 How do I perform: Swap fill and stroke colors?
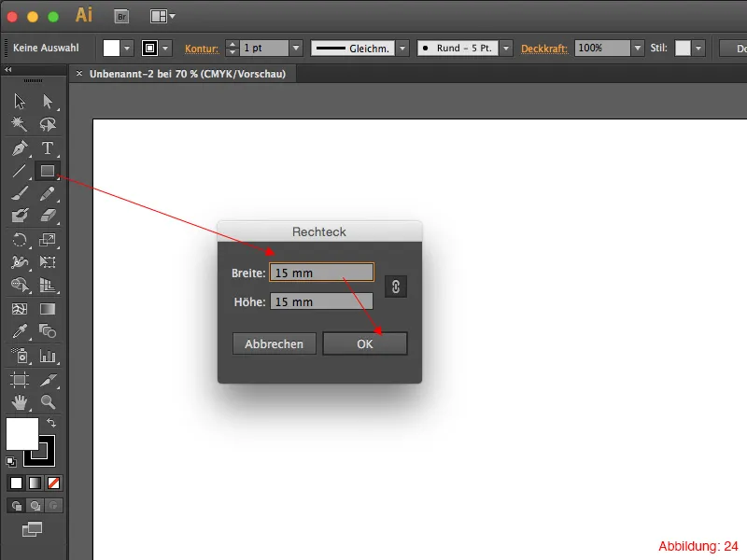(51, 423)
